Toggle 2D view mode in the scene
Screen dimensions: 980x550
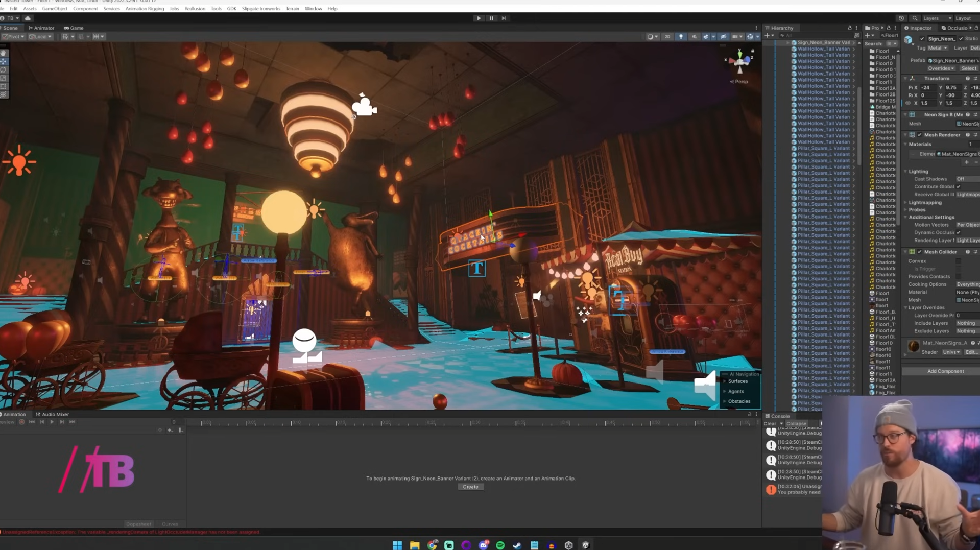point(667,37)
